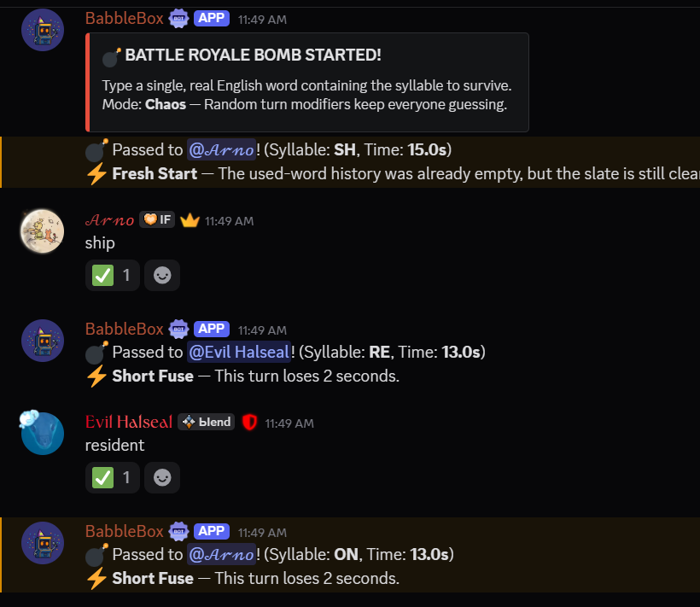700x607 pixels.
Task: Click BabbleBox's avatar above the bomb embed
Action: click(x=42, y=30)
